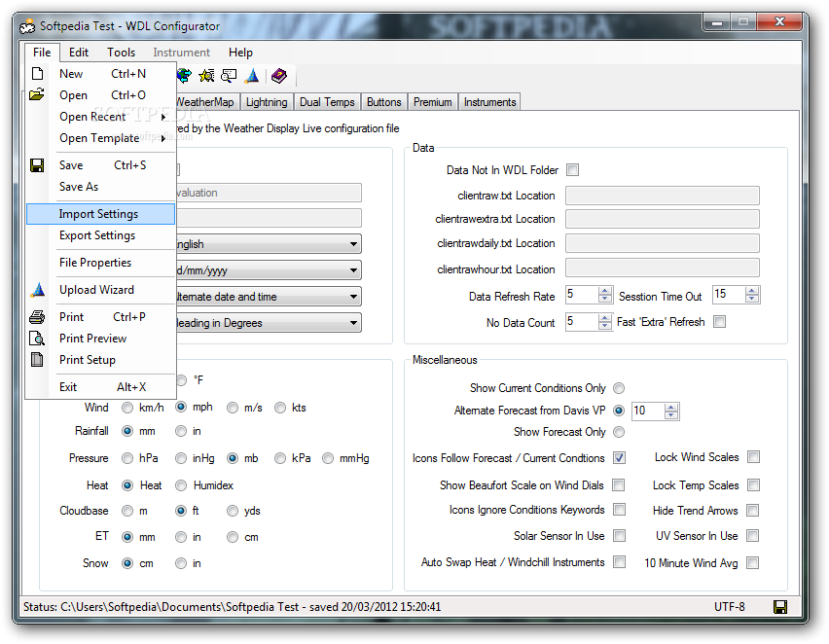Click the window with magnifier toolbar icon
The width and height of the screenshot is (829, 644).
click(229, 76)
